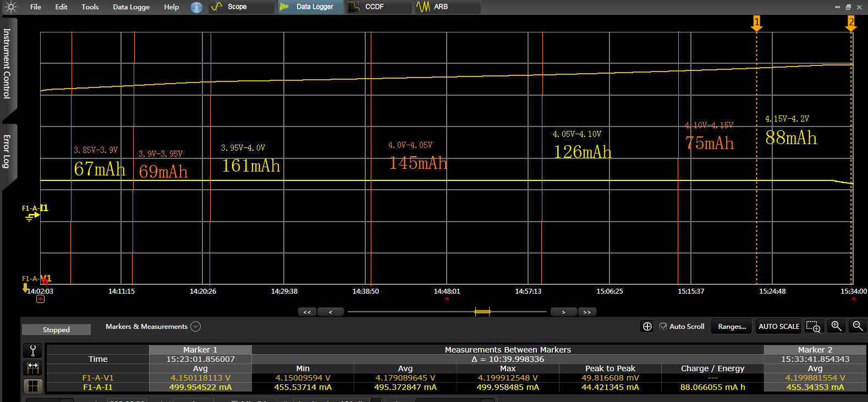Click the zoom out magnifier icon
The height and width of the screenshot is (402, 868).
tap(858, 326)
